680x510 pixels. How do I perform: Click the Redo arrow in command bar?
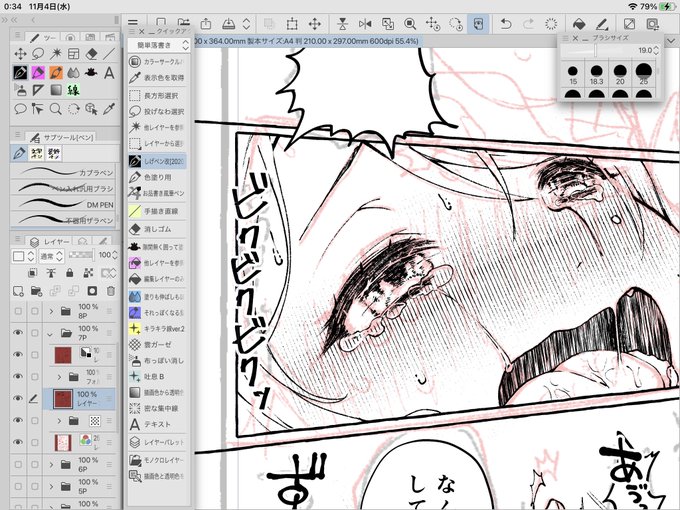528,23
